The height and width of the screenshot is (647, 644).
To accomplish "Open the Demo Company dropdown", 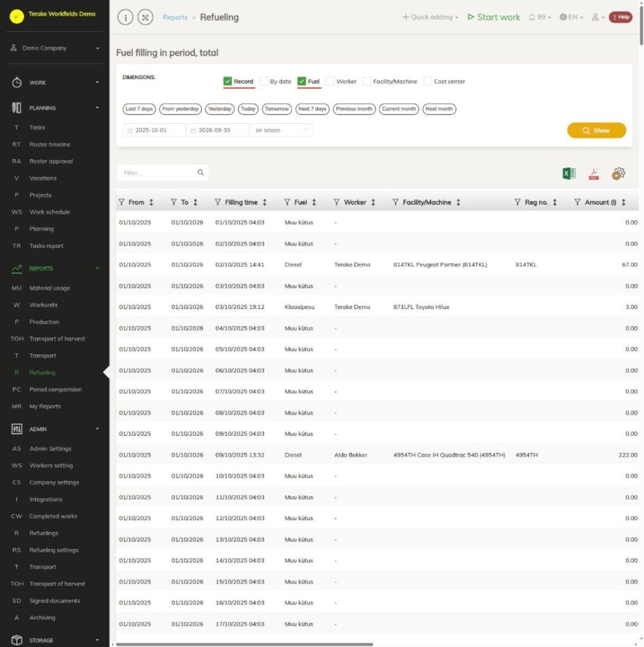I will point(55,48).
